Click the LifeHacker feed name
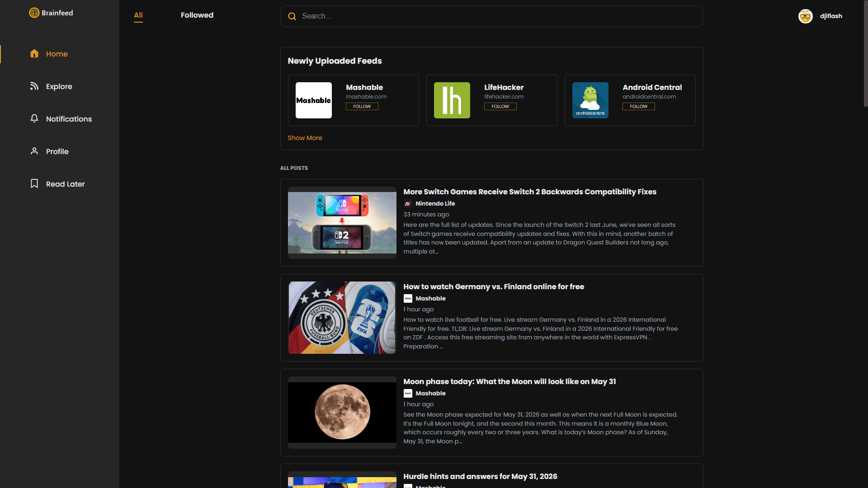The width and height of the screenshot is (868, 488). click(x=504, y=87)
